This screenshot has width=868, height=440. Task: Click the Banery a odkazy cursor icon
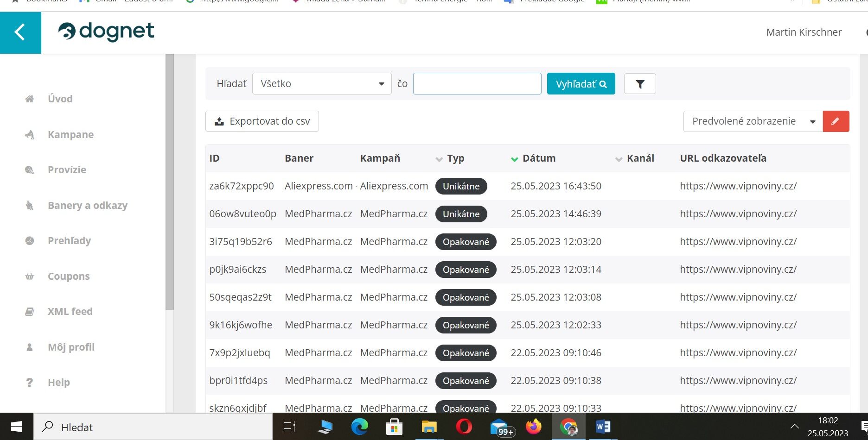(x=30, y=206)
